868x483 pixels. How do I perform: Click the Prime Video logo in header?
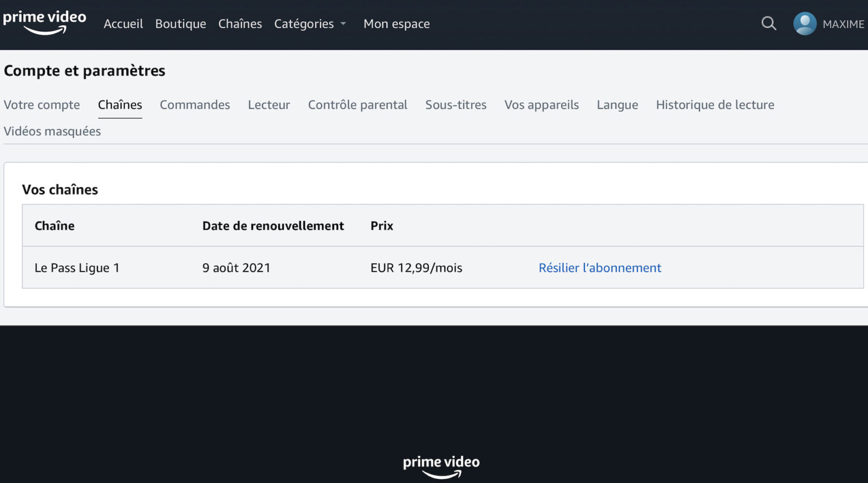tap(45, 22)
